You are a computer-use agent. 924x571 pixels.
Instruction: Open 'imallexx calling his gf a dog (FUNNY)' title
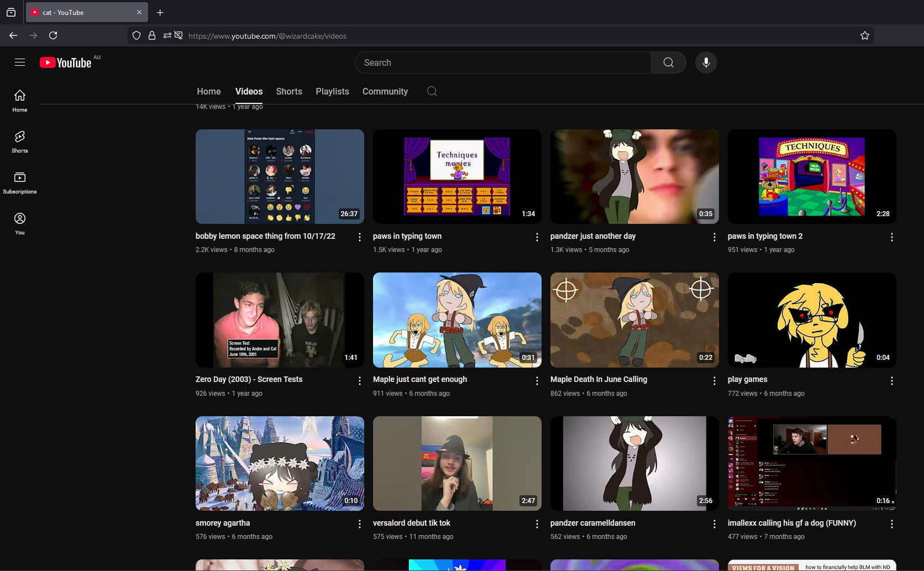792,523
